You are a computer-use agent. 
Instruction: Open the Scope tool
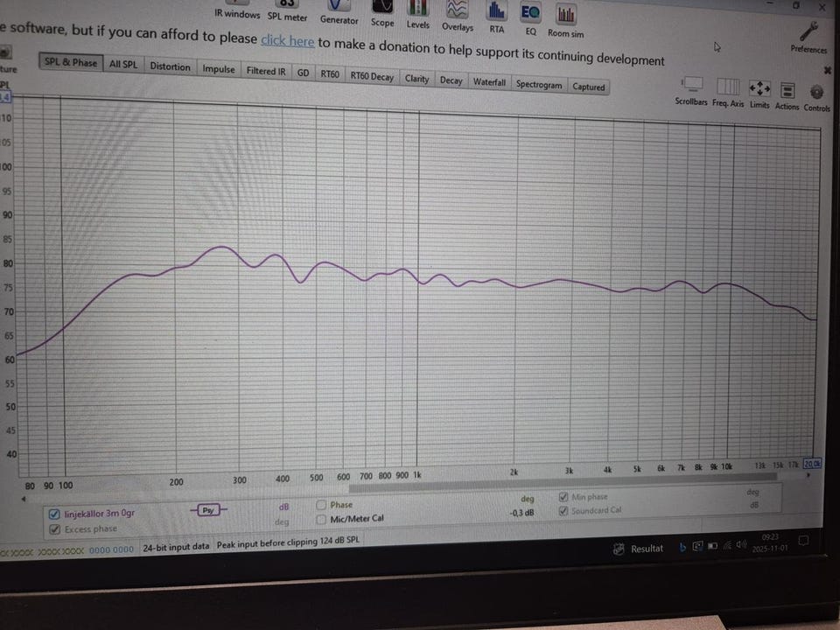[x=382, y=6]
